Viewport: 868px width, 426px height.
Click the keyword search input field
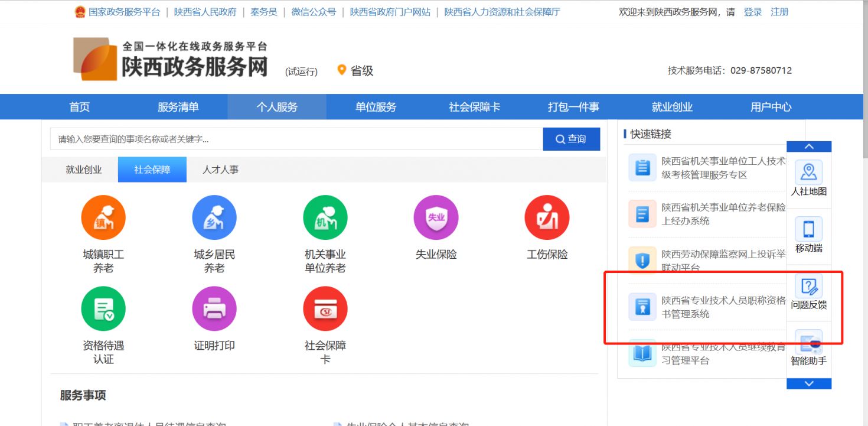point(296,139)
